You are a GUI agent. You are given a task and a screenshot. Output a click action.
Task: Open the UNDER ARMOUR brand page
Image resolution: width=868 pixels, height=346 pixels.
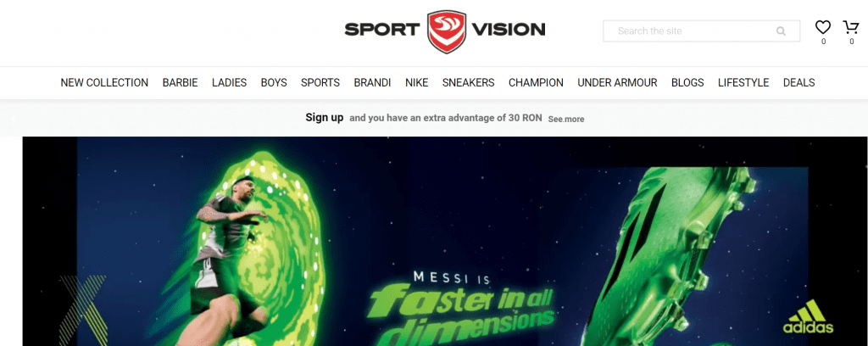(617, 83)
